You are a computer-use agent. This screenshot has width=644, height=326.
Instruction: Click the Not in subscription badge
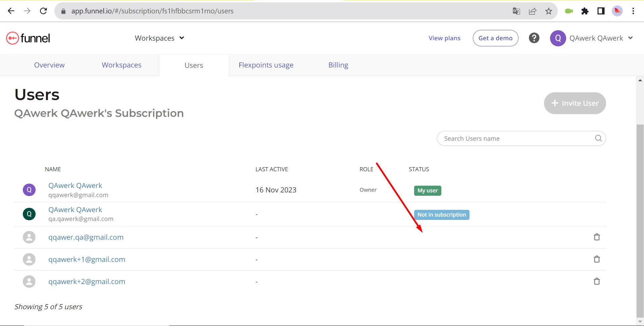(x=442, y=215)
